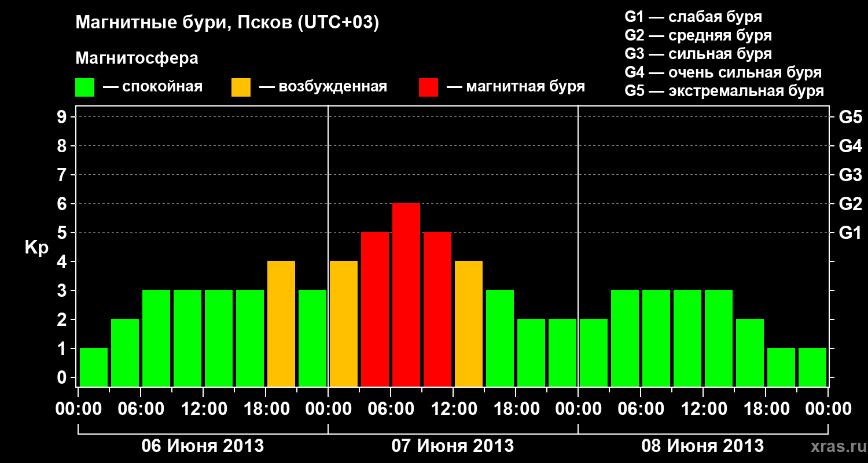Image resolution: width=868 pixels, height=463 pixels.
Task: Click the red bar starting 09:00 on 07 Июня
Action: point(437,309)
